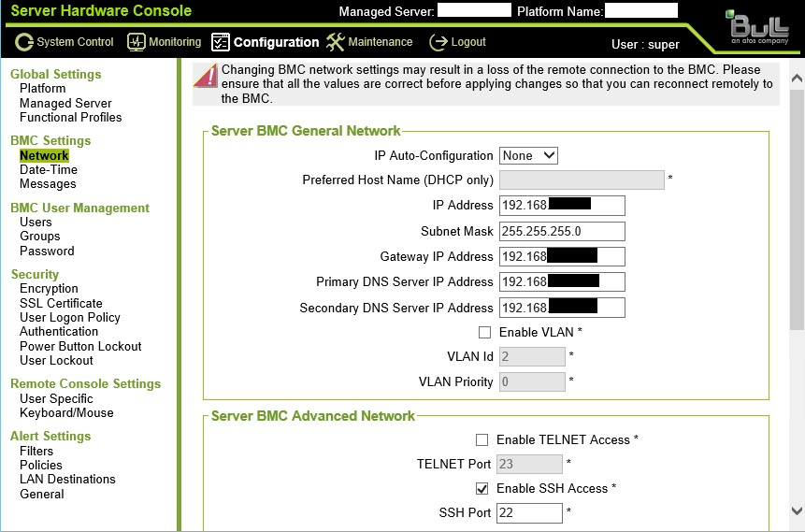Image resolution: width=805 pixels, height=532 pixels.
Task: Open Power Button Lockout settings
Action: (80, 346)
